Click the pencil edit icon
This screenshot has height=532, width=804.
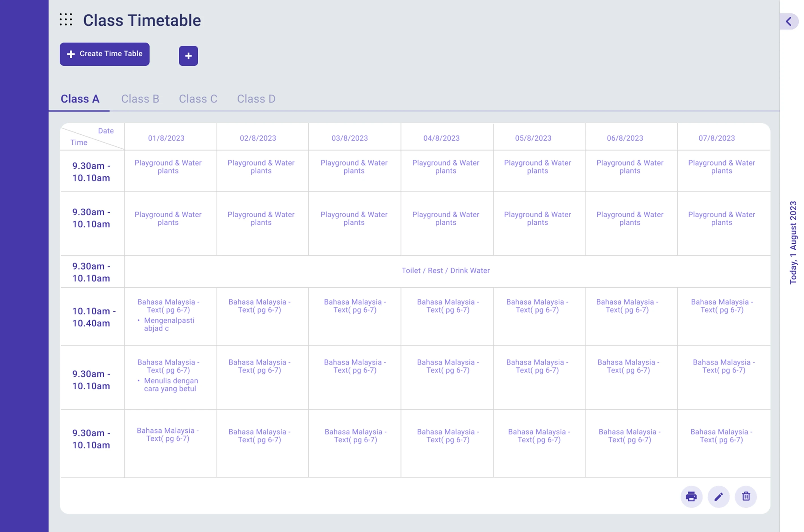[x=719, y=497]
